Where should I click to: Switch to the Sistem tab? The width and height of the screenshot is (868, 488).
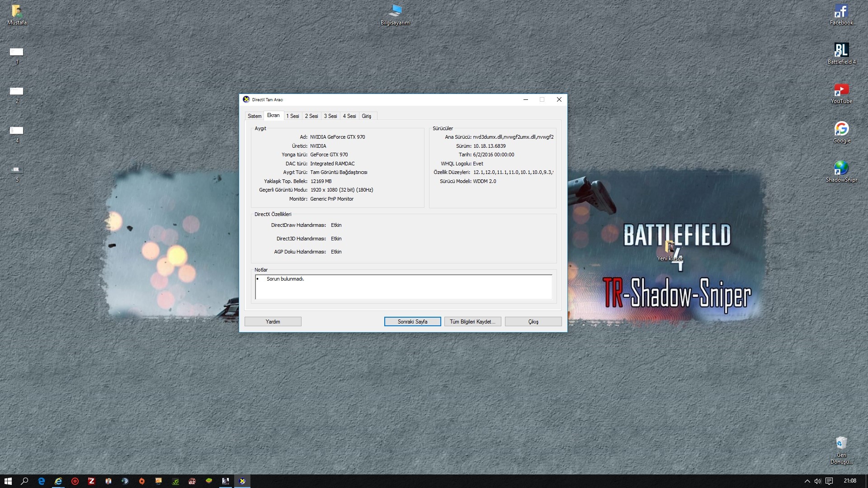pyautogui.click(x=255, y=116)
